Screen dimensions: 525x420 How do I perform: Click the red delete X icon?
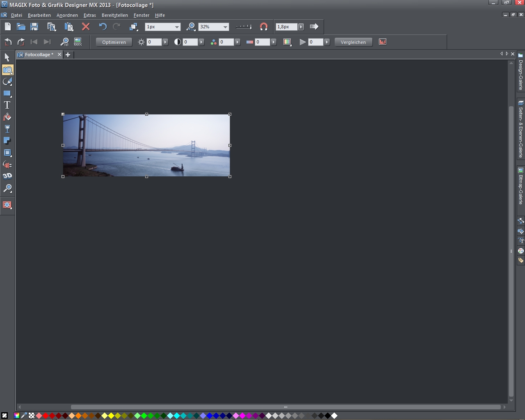[86, 27]
